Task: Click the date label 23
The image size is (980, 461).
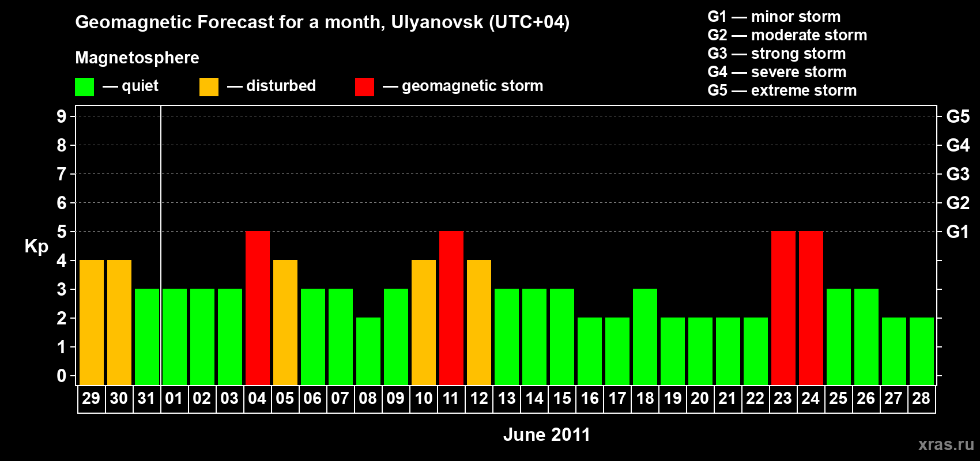Action: (783, 398)
